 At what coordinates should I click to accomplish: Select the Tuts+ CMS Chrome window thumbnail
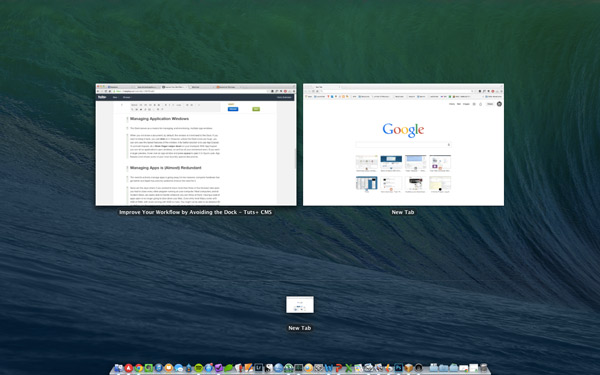(196, 145)
